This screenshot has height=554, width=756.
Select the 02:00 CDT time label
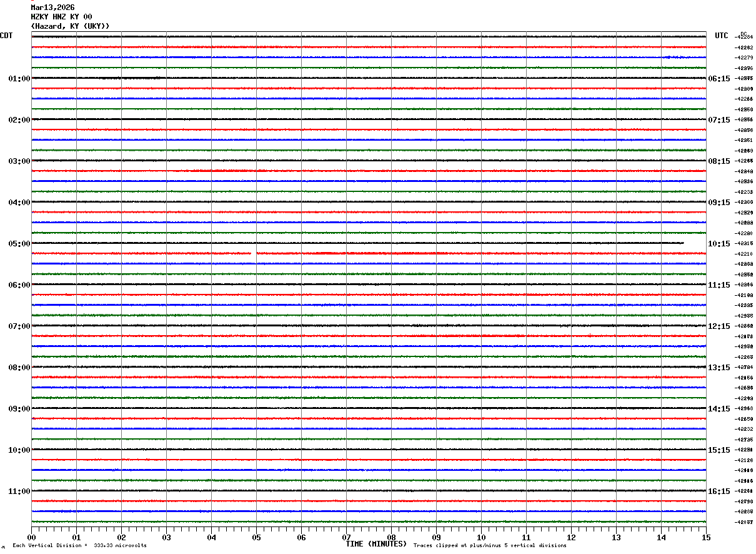coord(19,120)
